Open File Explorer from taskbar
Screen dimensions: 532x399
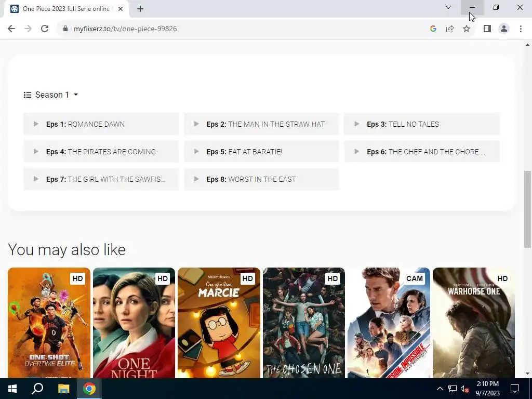click(x=63, y=389)
